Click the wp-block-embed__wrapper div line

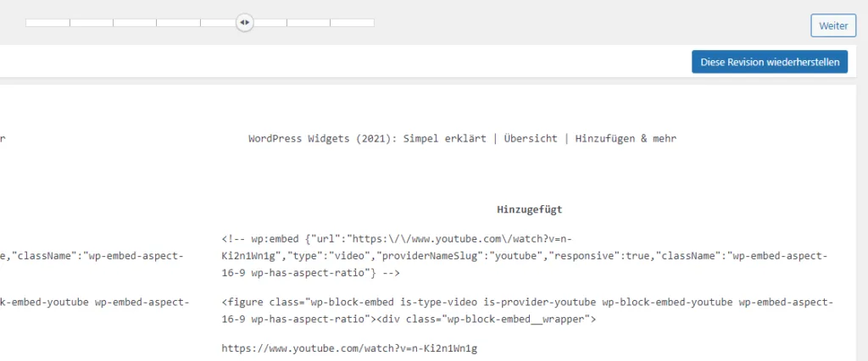point(409,319)
